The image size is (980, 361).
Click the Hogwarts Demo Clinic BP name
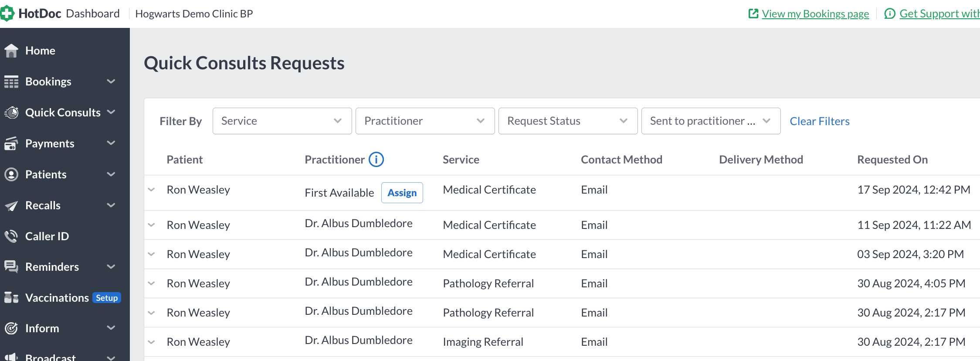pyautogui.click(x=194, y=14)
